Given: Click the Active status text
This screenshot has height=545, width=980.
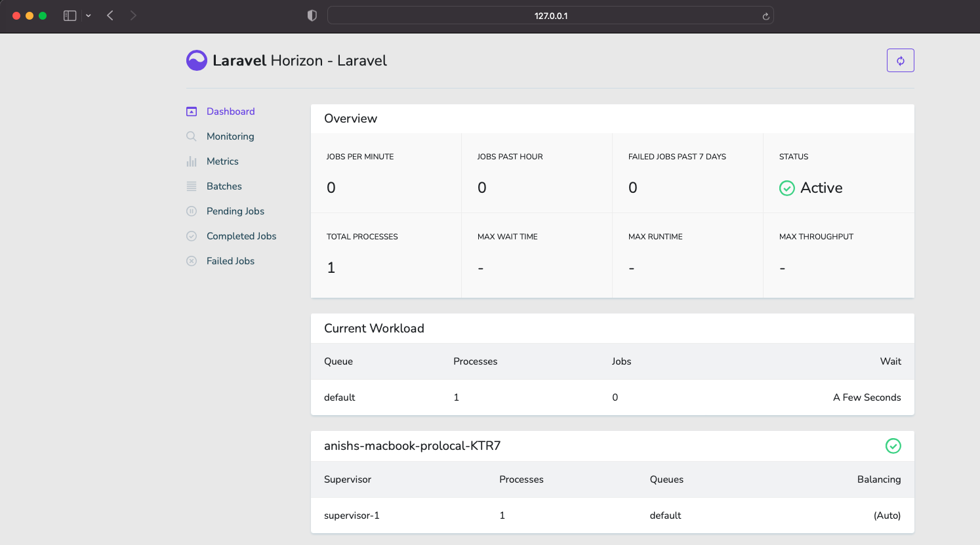Looking at the screenshot, I should pyautogui.click(x=821, y=188).
